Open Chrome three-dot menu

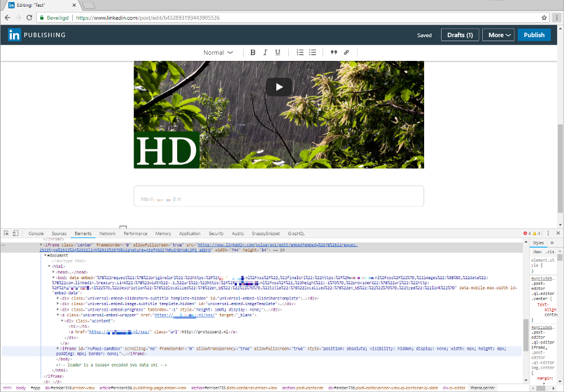tap(557, 17)
